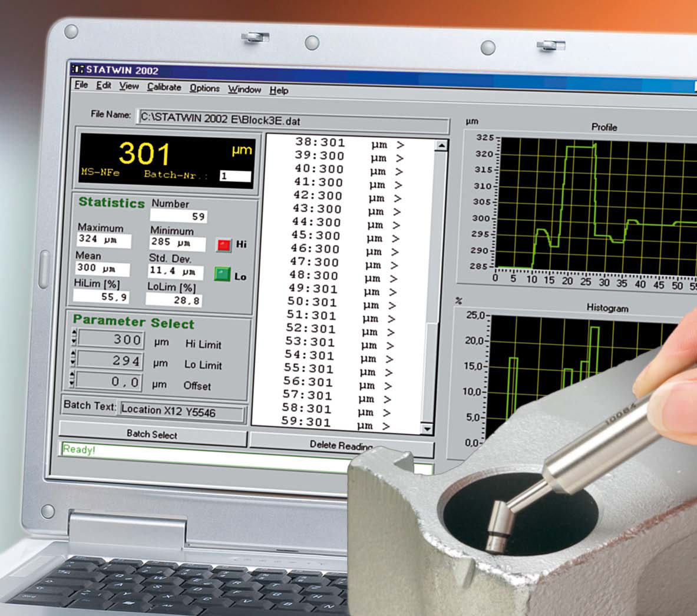Click the Batch Select button

(x=153, y=434)
